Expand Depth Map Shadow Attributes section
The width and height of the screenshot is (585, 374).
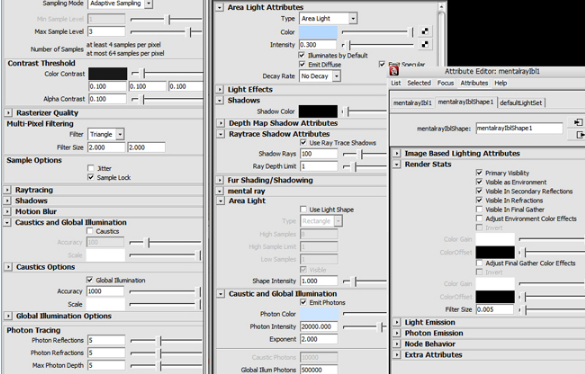tap(221, 123)
